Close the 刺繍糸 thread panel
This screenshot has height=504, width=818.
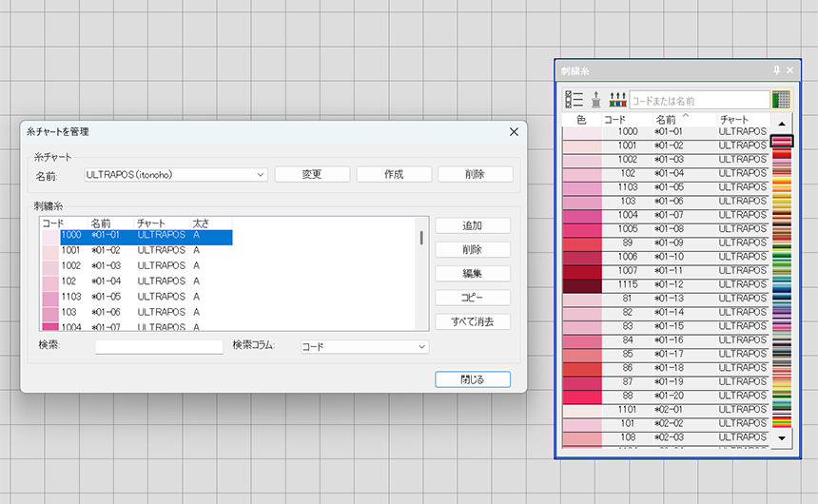pyautogui.click(x=789, y=70)
